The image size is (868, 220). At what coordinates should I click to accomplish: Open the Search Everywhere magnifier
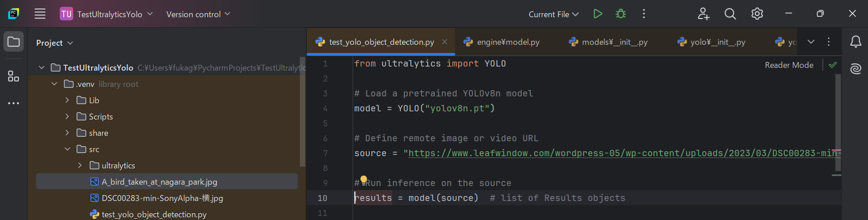click(x=730, y=14)
